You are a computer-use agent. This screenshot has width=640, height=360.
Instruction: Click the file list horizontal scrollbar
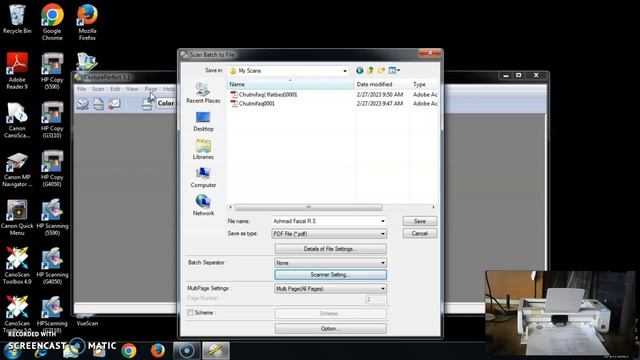point(309,207)
